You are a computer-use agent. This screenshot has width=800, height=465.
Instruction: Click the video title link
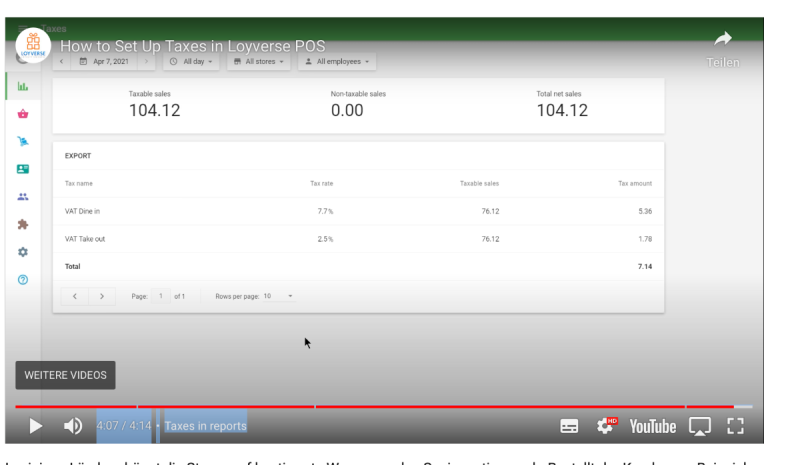click(x=192, y=46)
